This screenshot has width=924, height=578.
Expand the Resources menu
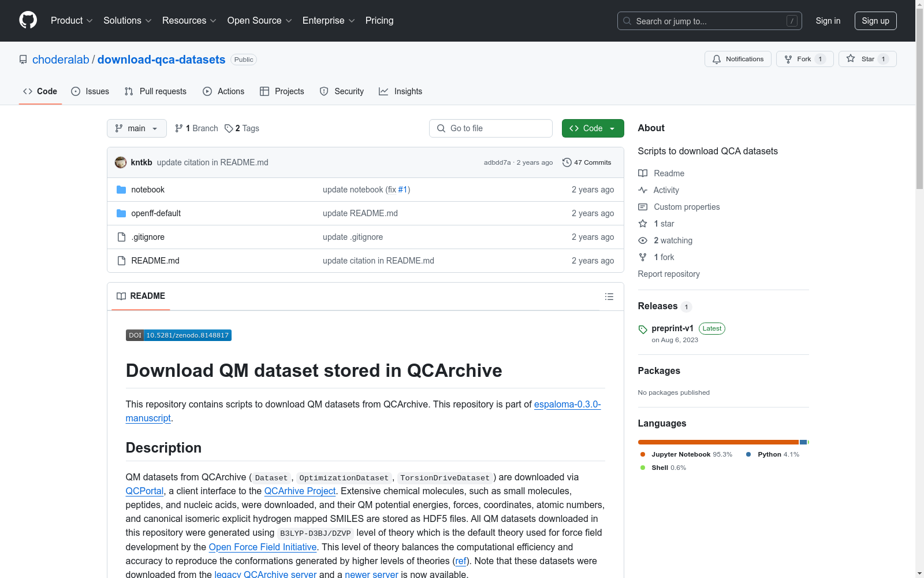[189, 21]
